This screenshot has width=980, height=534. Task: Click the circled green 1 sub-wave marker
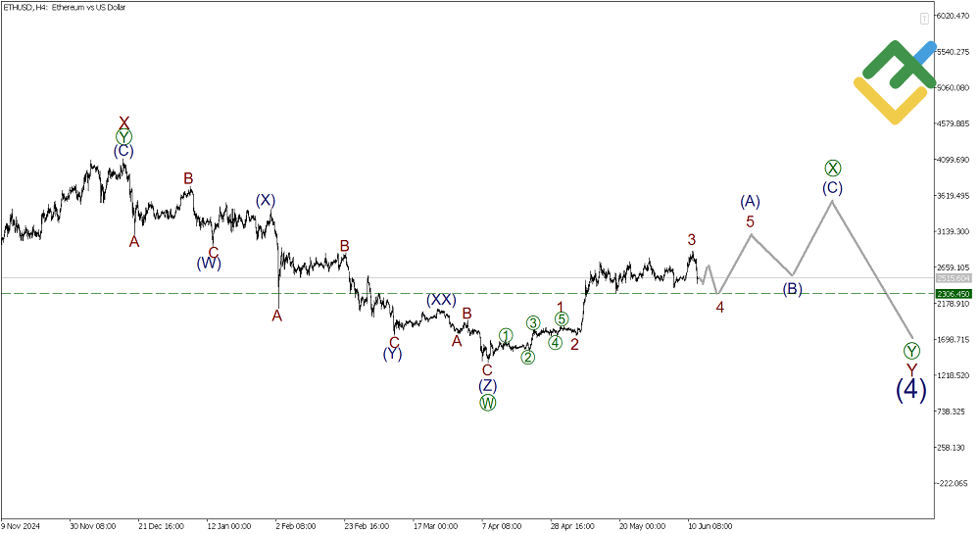click(506, 335)
